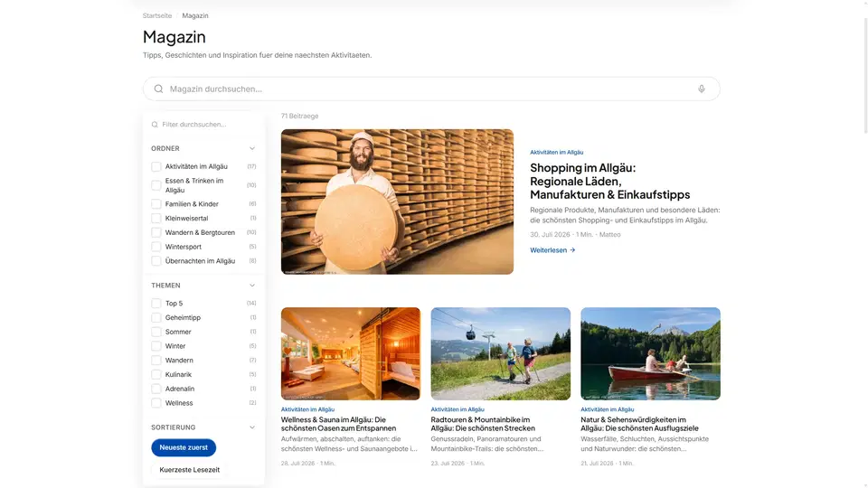Check the Sommer theme filter

[156, 332]
